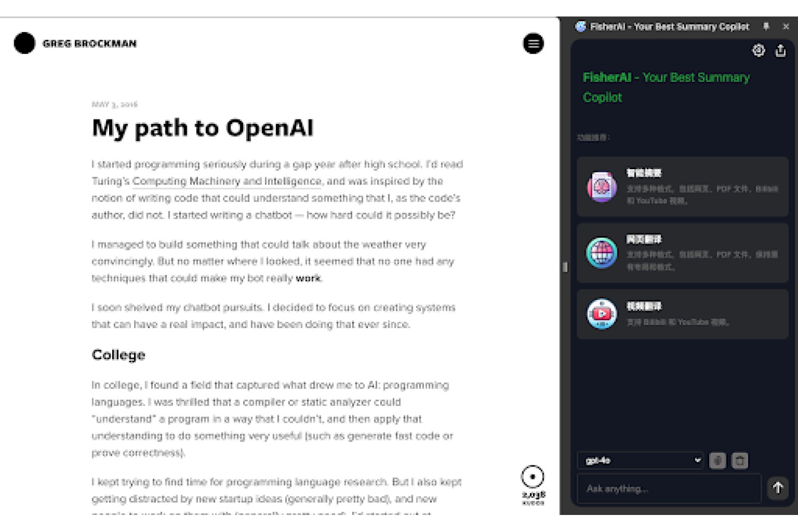Viewport: 798px width, 532px height.
Task: Select the webpage translation globe icon
Action: 602,253
